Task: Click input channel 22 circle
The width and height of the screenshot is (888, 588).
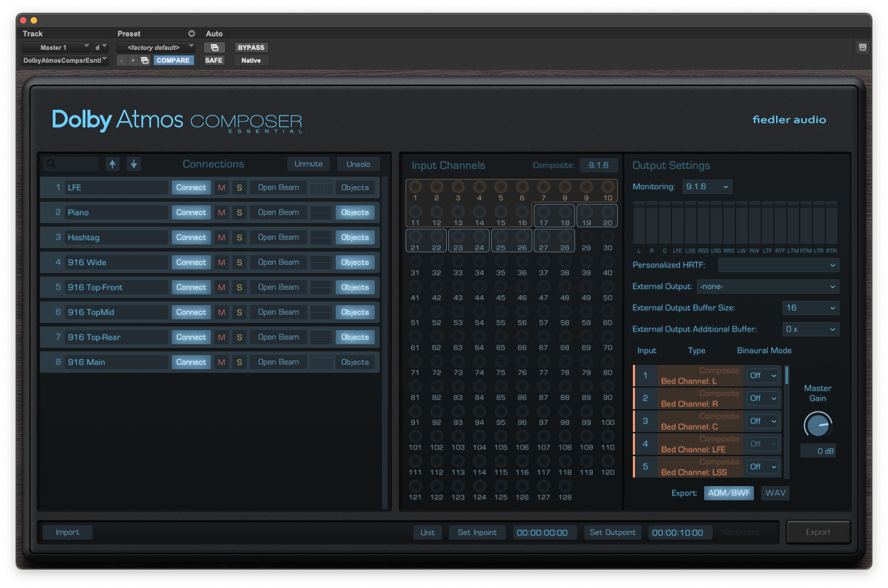Action: click(x=437, y=237)
